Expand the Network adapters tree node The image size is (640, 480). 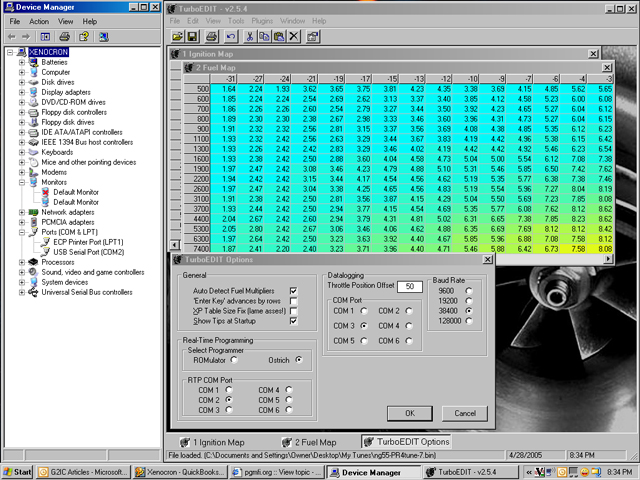click(22, 212)
